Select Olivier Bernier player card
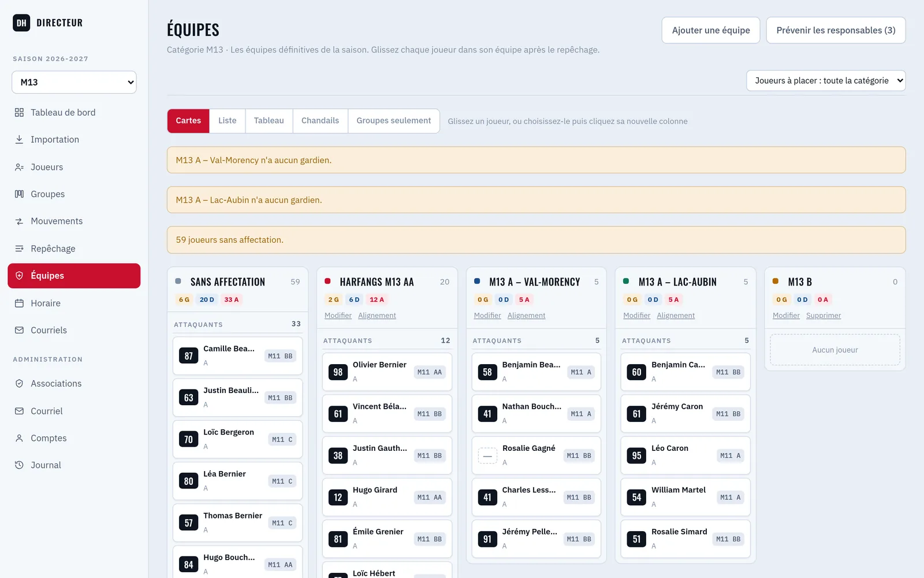Screen dimensions: 924x578 tap(387, 372)
